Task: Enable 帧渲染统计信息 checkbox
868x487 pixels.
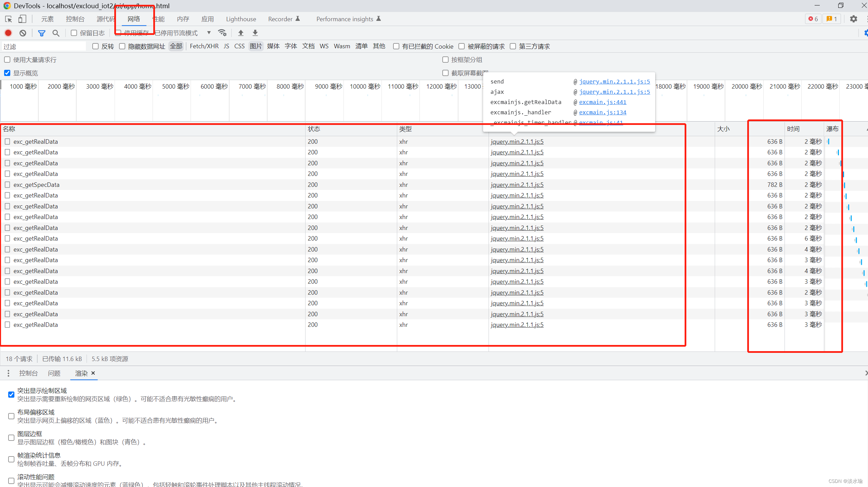Action: pyautogui.click(x=11, y=459)
